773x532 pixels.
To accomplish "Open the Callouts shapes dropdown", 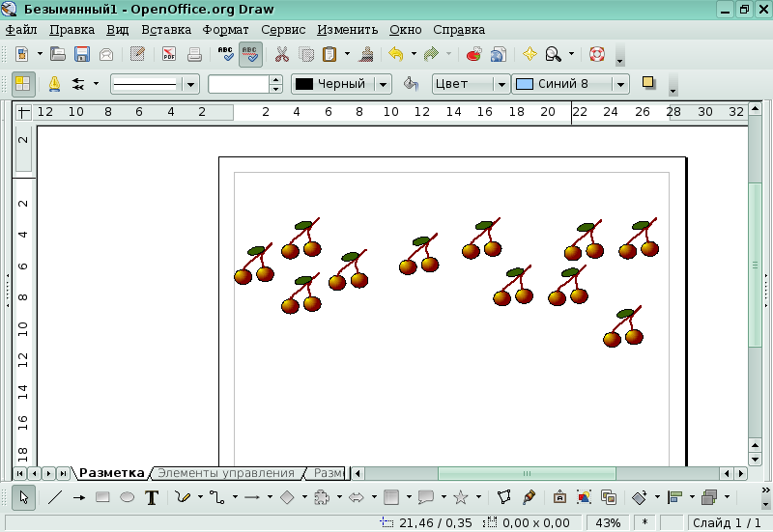I will pos(444,497).
